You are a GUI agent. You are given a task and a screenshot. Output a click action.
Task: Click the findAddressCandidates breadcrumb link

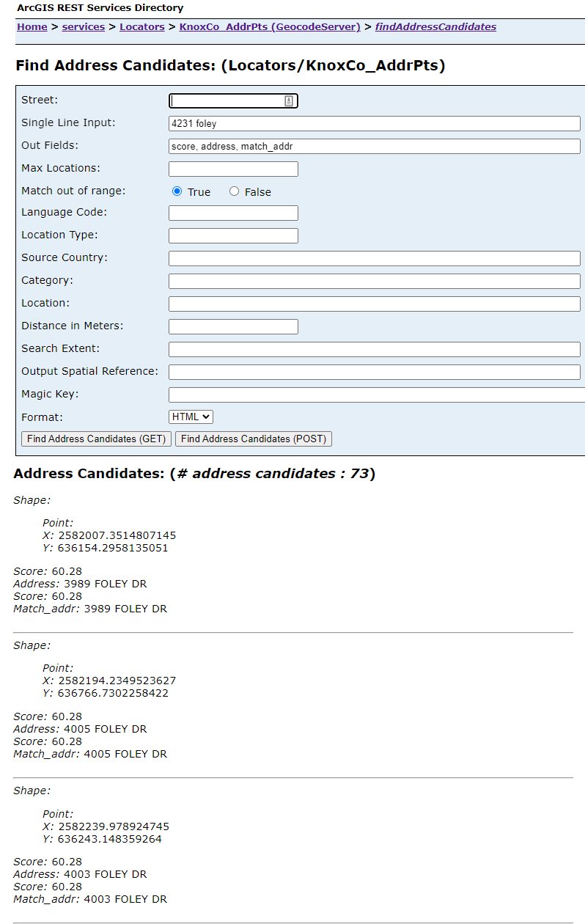[435, 27]
